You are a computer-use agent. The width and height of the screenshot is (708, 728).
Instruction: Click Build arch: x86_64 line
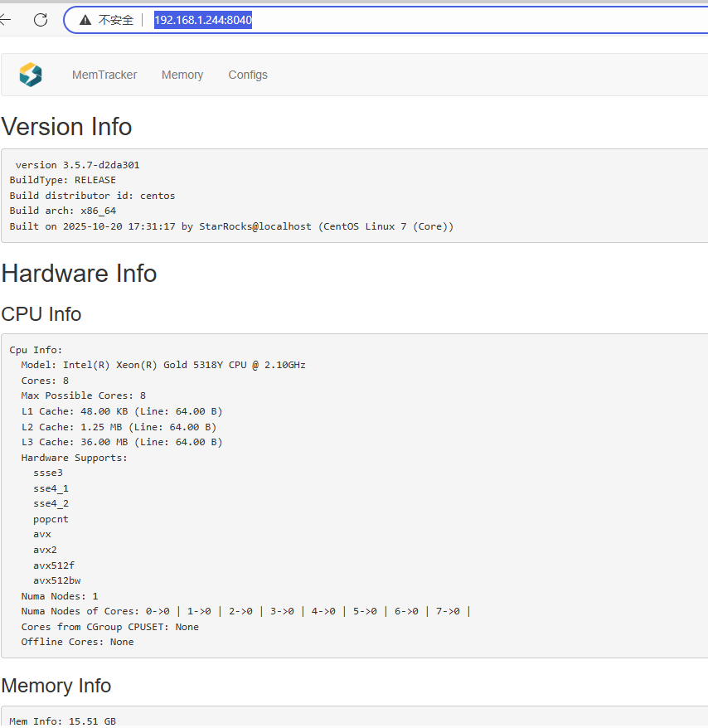coord(63,211)
